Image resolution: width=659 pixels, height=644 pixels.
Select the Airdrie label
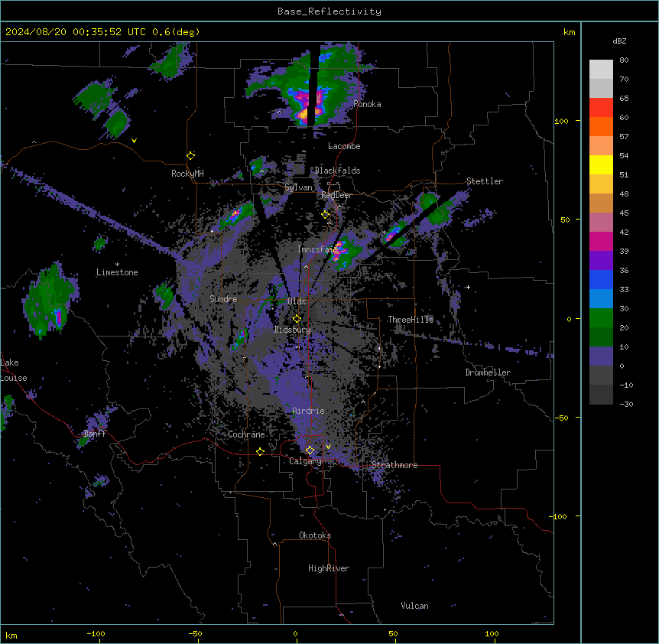pyautogui.click(x=308, y=411)
